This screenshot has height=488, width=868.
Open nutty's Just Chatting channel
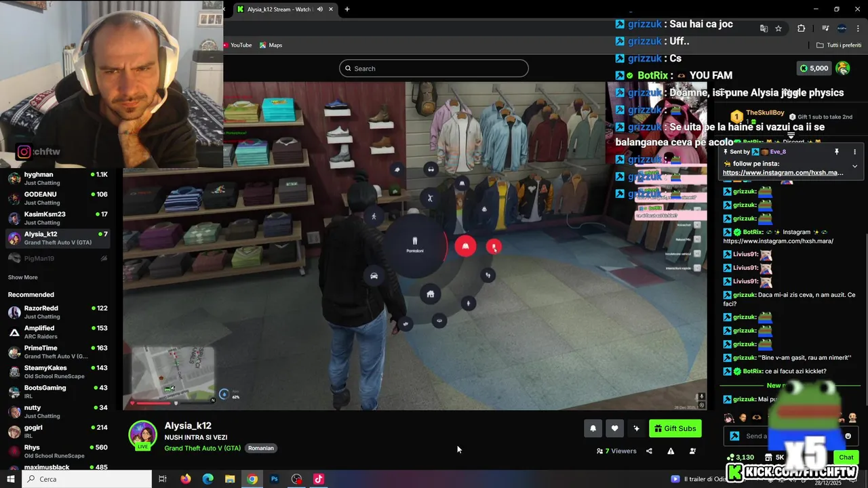[x=58, y=411]
